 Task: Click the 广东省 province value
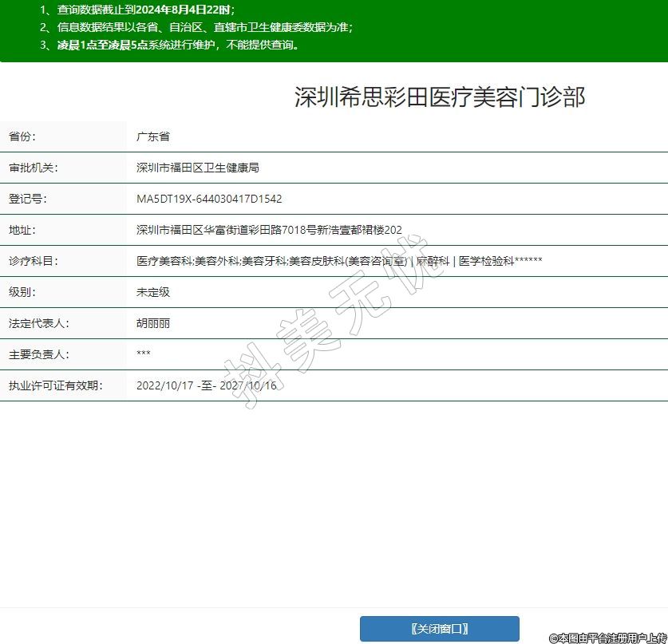pyautogui.click(x=153, y=136)
